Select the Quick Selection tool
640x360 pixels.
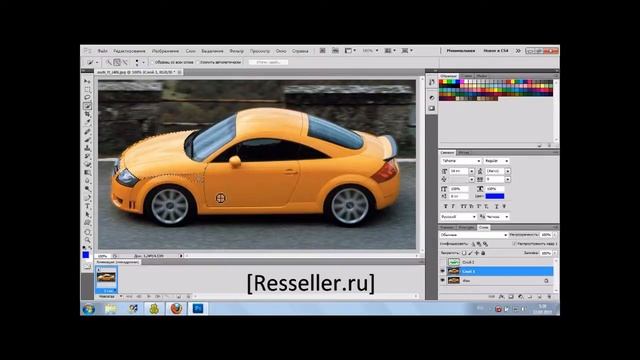click(87, 106)
